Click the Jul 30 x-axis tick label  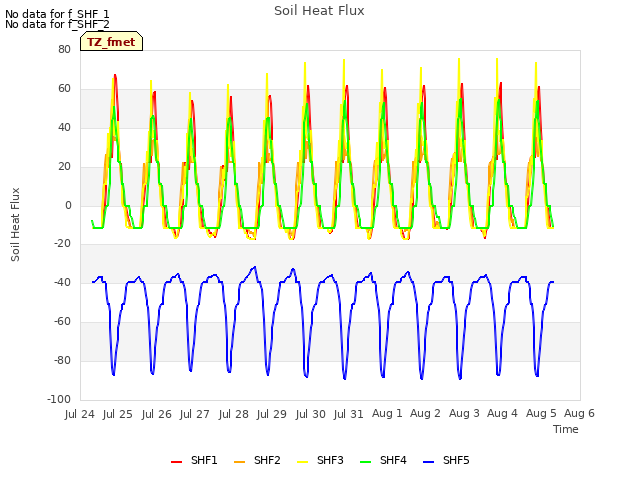[x=311, y=414]
